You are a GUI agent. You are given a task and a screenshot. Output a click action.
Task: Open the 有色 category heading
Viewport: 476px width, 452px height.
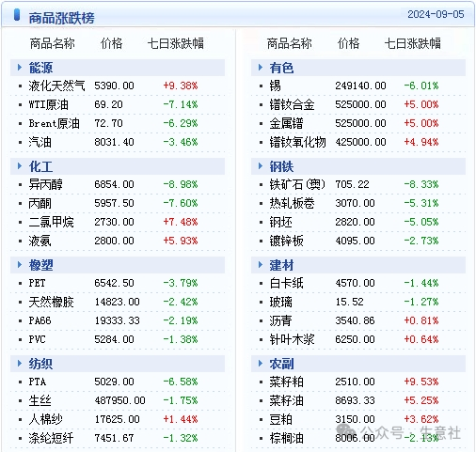(x=281, y=68)
